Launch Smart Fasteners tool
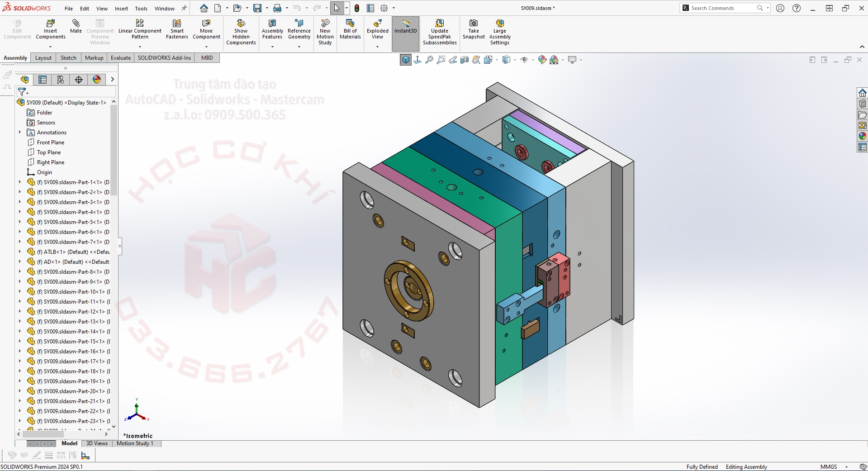Image resolution: width=868 pixels, height=471 pixels. 177,29
